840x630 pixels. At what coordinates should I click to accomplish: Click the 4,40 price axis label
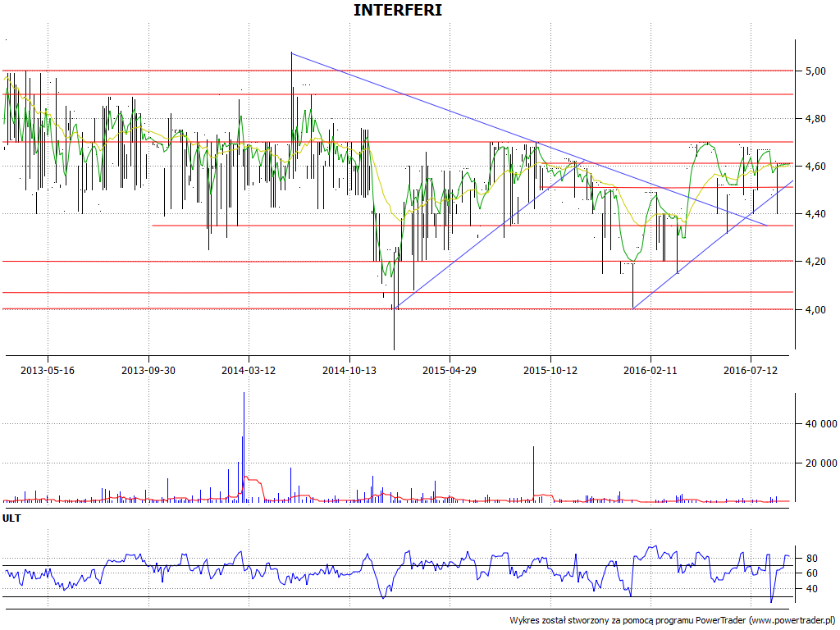tap(815, 214)
